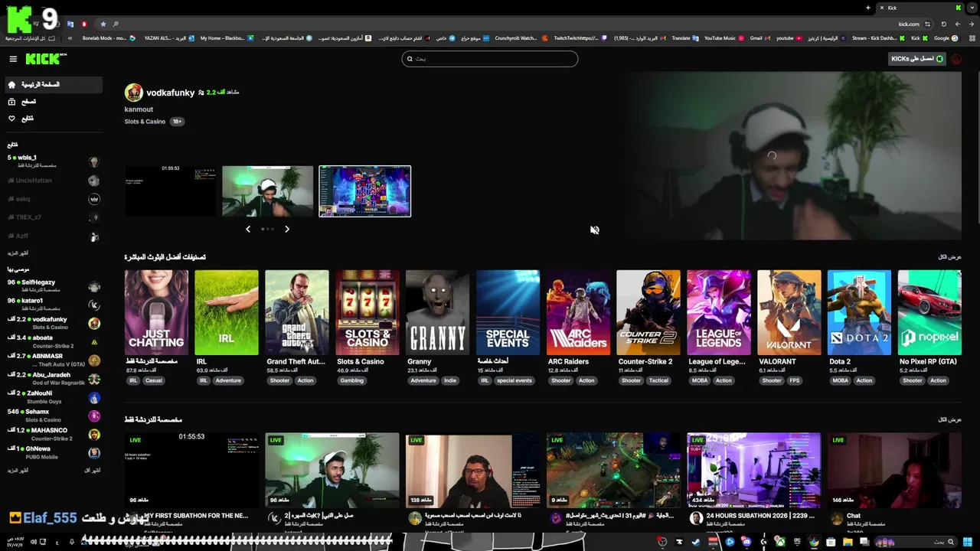Open the 24 HOURS SUBATHON 2026 stream thumbnail

(x=754, y=471)
